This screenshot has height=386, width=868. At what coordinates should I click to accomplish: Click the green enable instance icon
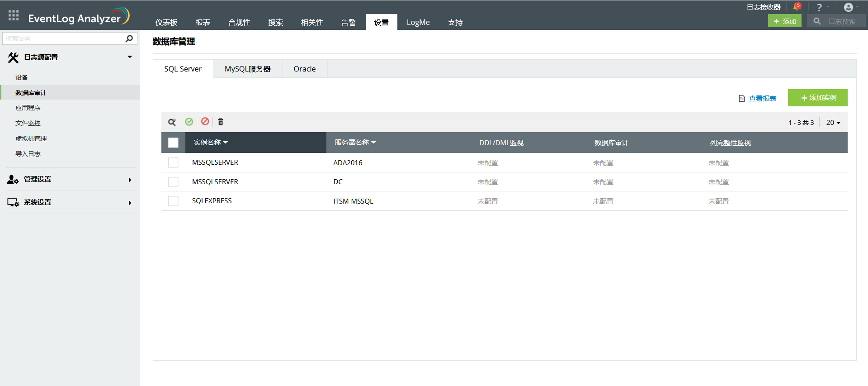189,122
